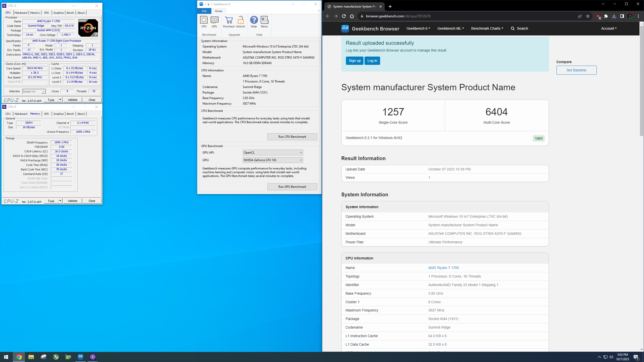The image size is (644, 362).
Task: Click Run CPU Benchmark button
Action: point(292,137)
